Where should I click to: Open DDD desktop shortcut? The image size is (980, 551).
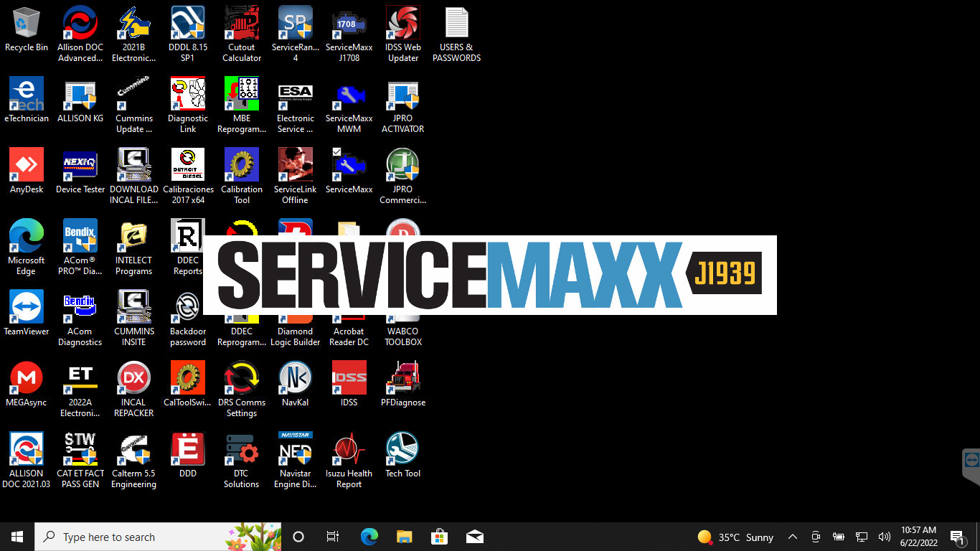tap(188, 456)
